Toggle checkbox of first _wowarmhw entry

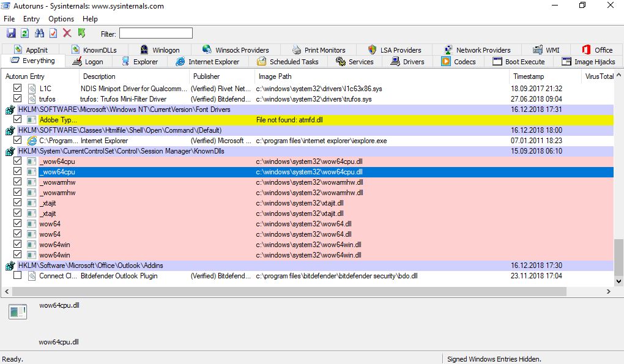(18, 182)
